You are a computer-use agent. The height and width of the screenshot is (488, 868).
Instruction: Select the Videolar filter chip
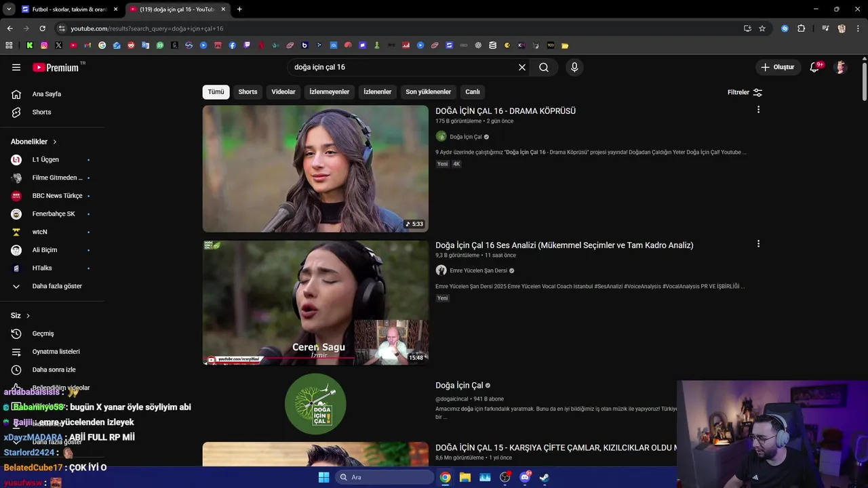tap(283, 92)
